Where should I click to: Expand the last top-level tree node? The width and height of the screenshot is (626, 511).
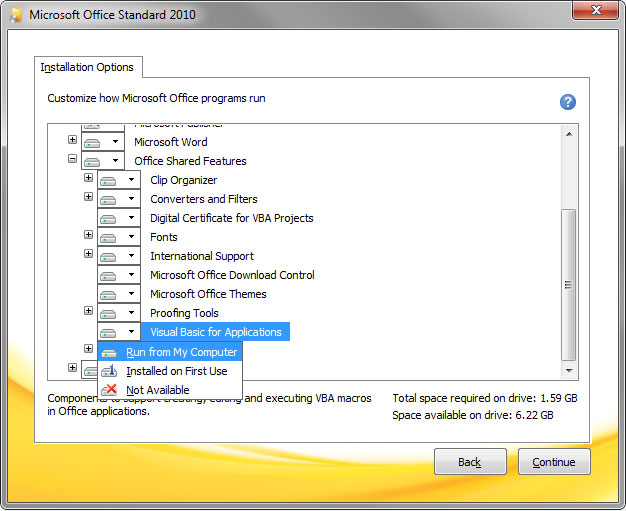coord(72,367)
